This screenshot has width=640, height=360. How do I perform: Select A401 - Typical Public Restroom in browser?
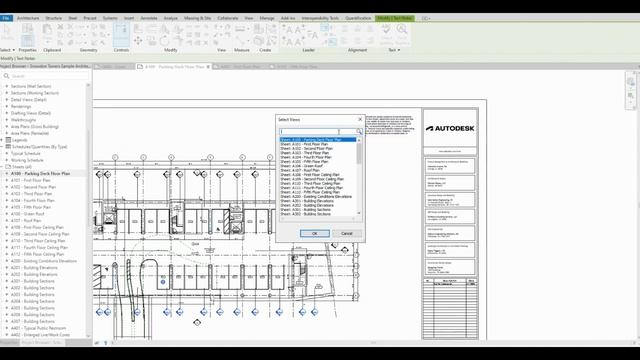tap(38, 328)
